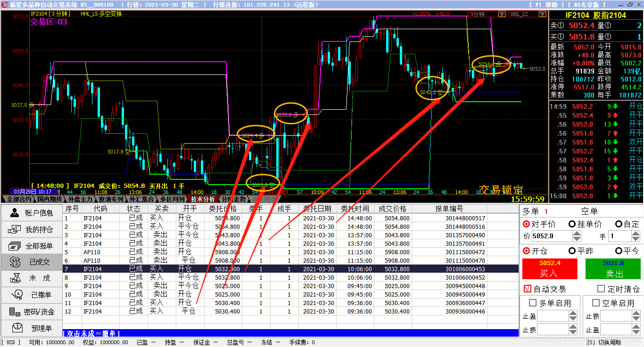Switch to 原油专列 tab
Viewport: 644px width, 347px height.
[111, 199]
